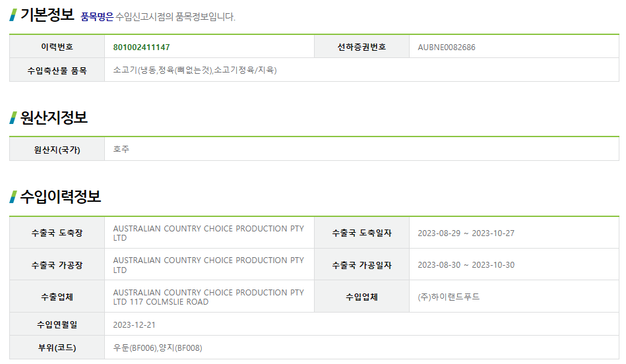Click the 품목명은 notice text in header
The height and width of the screenshot is (364, 626).
97,16
